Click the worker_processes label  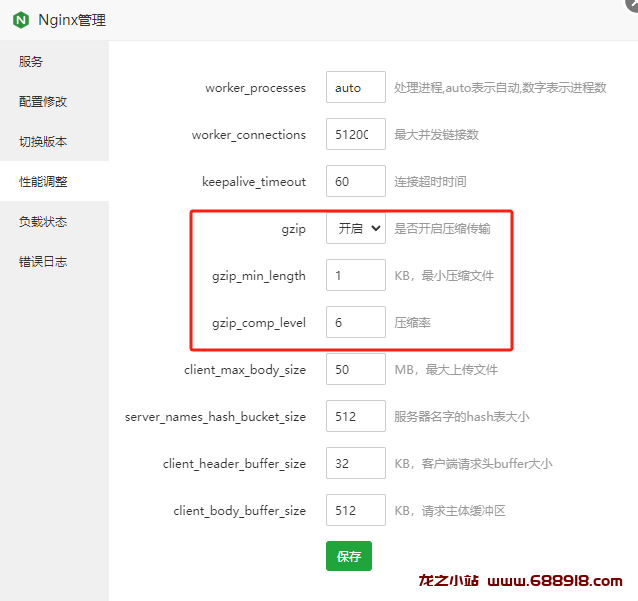tap(255, 88)
